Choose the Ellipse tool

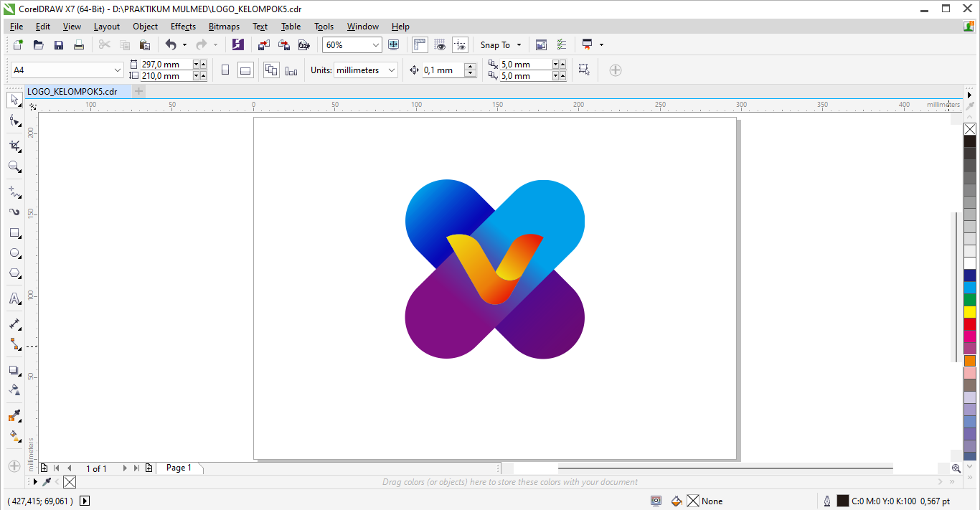(x=14, y=253)
